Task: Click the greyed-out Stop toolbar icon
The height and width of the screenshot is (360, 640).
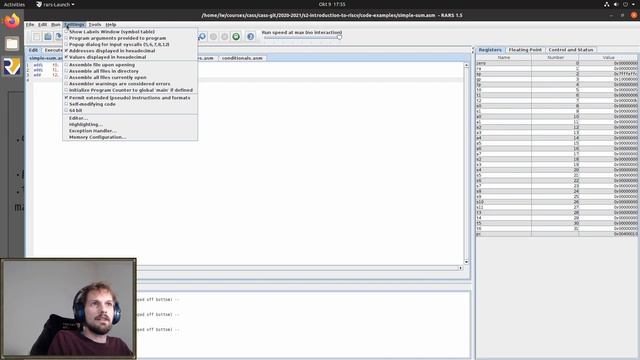Action: coord(224,37)
